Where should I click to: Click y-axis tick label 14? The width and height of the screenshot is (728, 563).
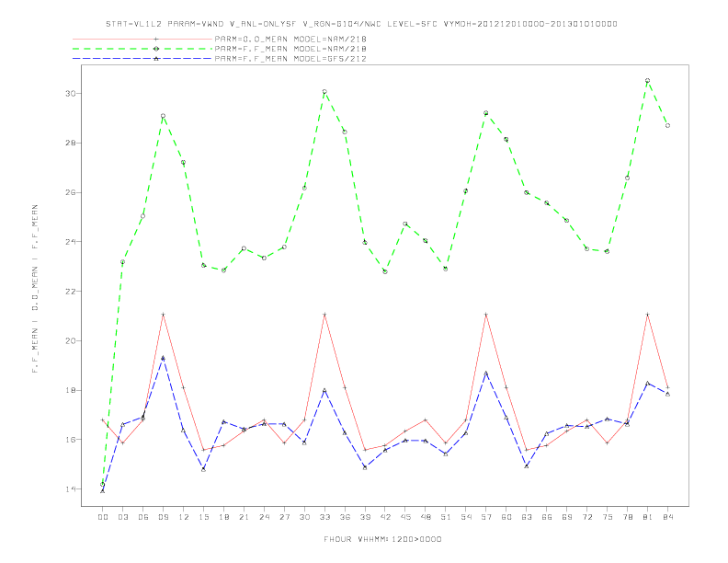point(71,489)
